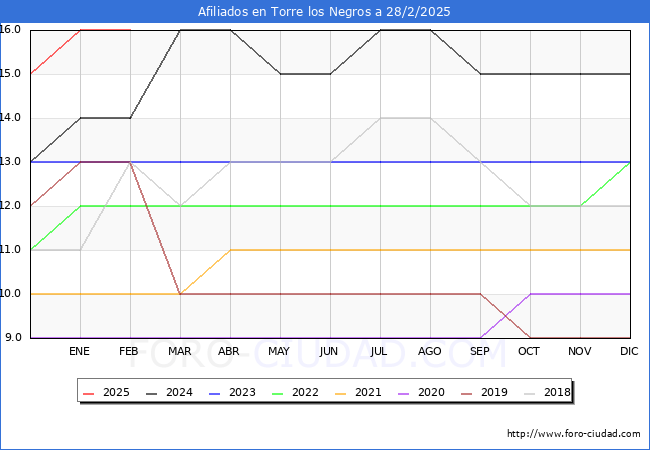This screenshot has height=450, width=650.
Task: Click the MAR month axis label
Action: (x=179, y=351)
